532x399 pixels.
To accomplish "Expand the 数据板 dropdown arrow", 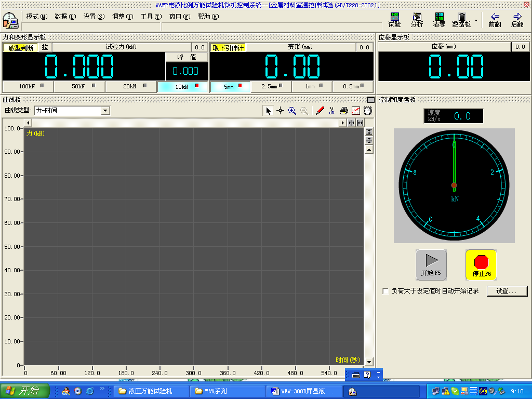I will [x=476, y=21].
